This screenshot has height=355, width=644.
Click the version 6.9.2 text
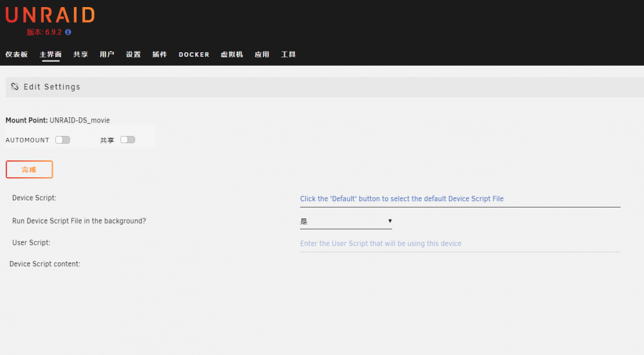tap(44, 32)
